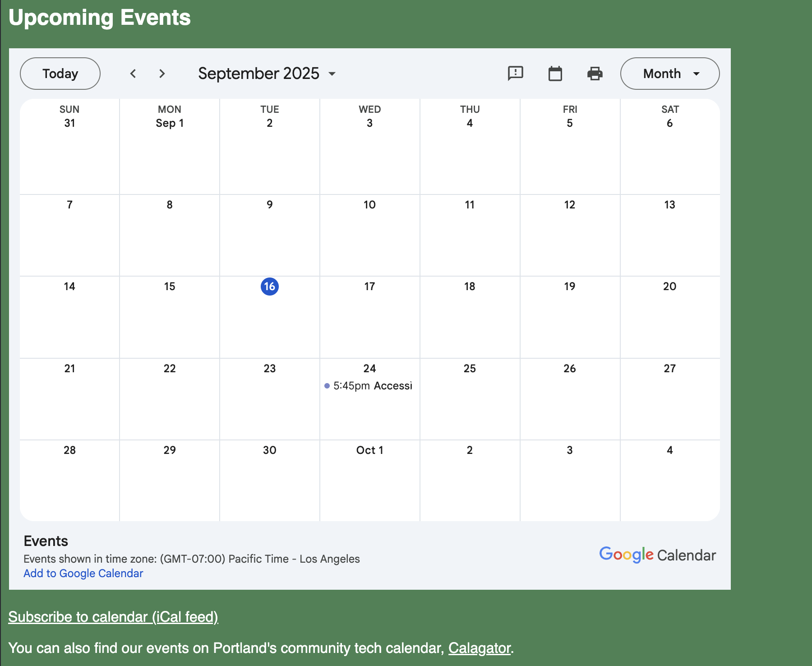Open the Month view dropdown
The height and width of the screenshot is (666, 812).
(x=670, y=74)
